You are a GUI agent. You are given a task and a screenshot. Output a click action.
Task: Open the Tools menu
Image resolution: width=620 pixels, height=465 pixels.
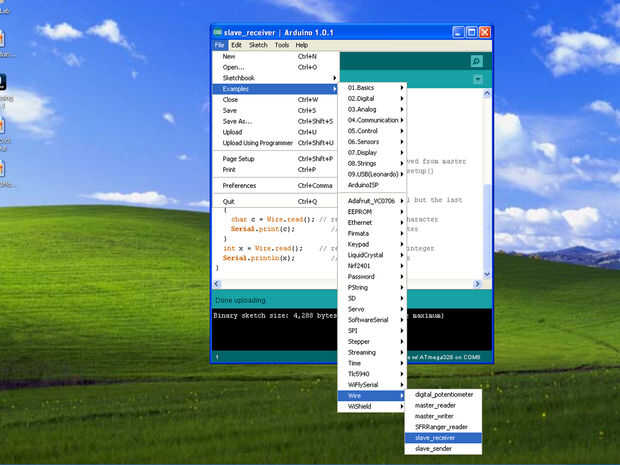[x=282, y=45]
